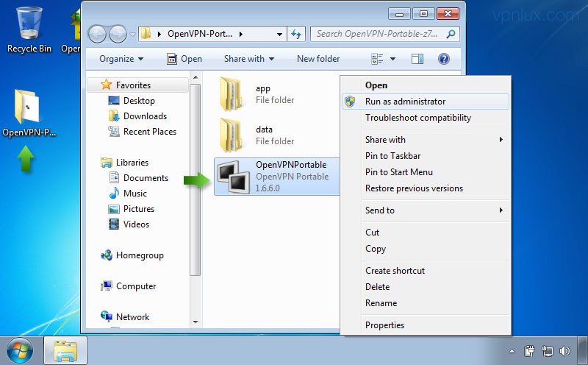588x365 pixels.
Task: Expand the recent pages dropdown arrow
Action: coord(132,35)
